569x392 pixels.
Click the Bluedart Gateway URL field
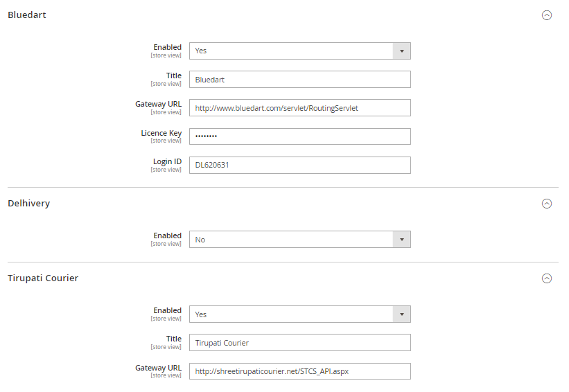point(300,108)
